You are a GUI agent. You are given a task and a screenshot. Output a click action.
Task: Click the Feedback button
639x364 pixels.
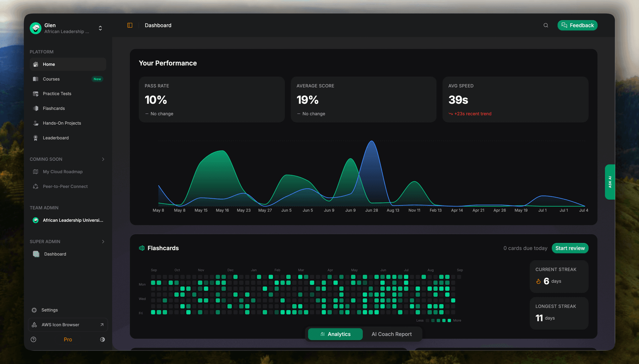tap(578, 25)
